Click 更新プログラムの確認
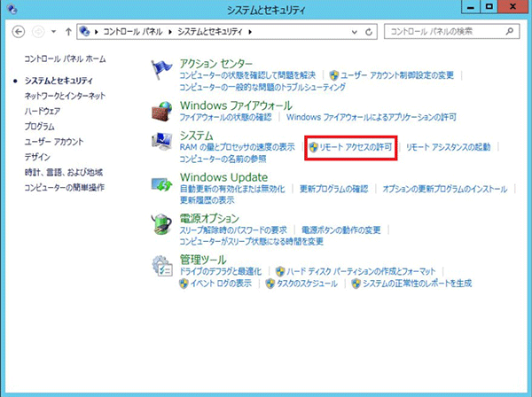This screenshot has width=532, height=397. pos(334,189)
